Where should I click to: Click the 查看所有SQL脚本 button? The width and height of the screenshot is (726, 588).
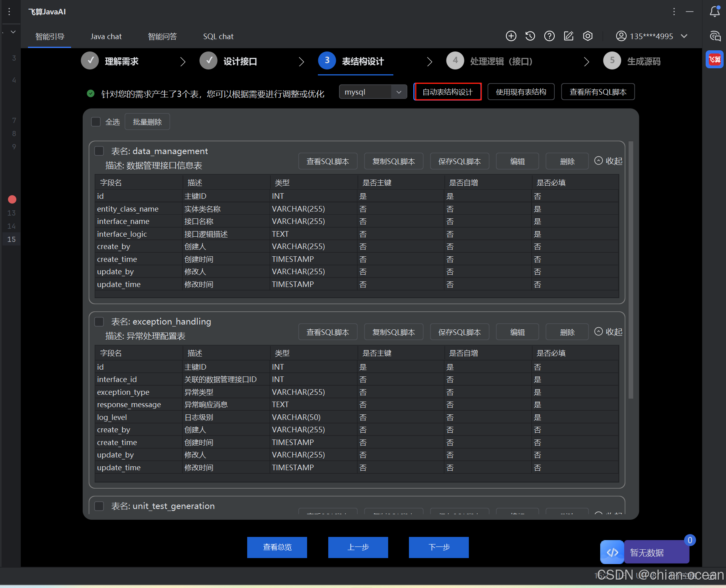tap(598, 92)
